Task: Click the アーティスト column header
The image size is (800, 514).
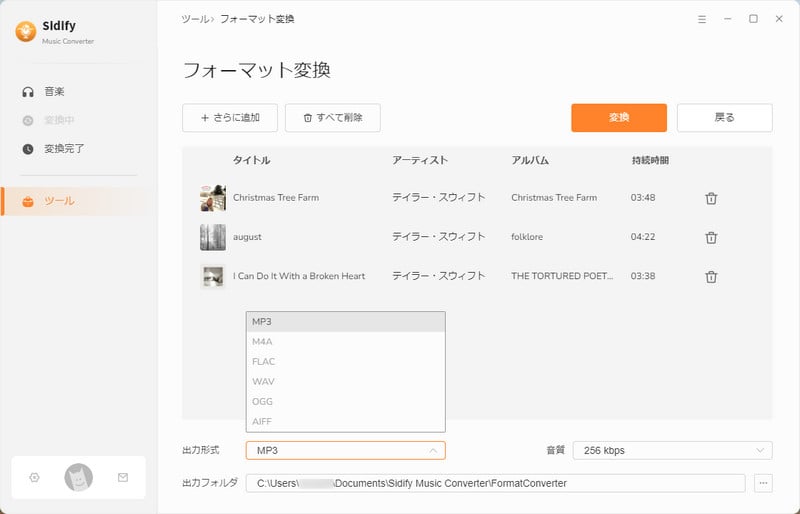Action: coord(420,160)
